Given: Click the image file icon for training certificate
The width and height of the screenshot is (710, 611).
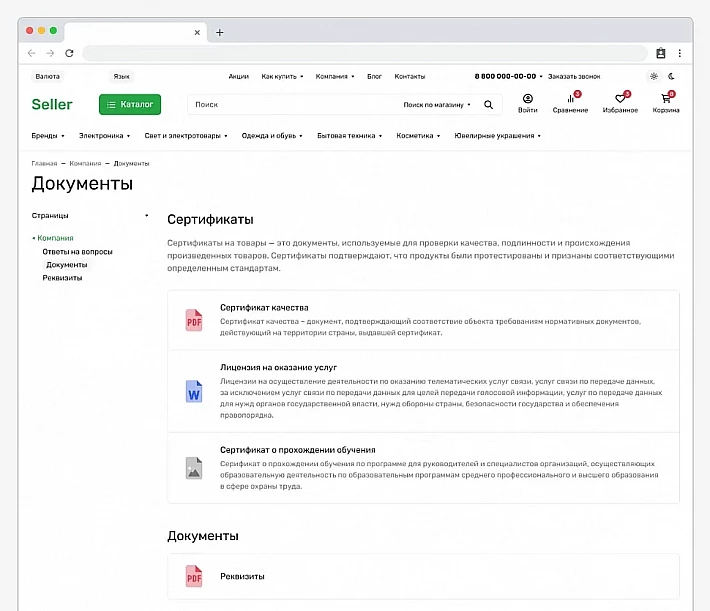Looking at the screenshot, I should pos(193,467).
